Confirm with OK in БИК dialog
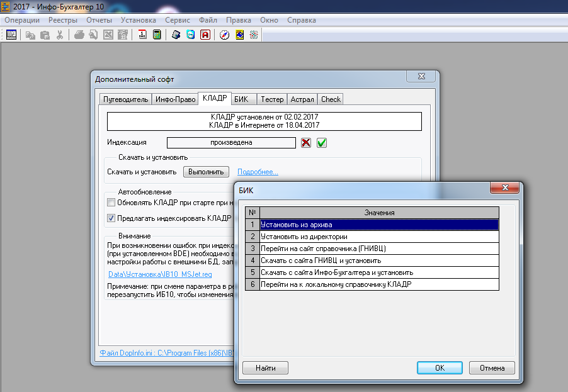The width and height of the screenshot is (568, 392). click(440, 367)
